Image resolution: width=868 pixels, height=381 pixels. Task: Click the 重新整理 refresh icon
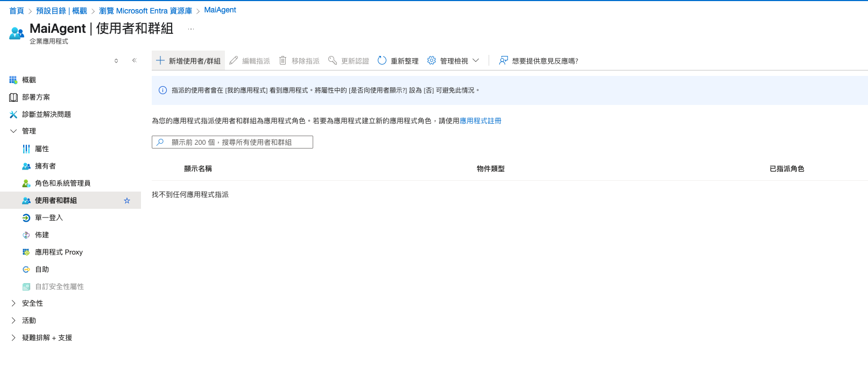pyautogui.click(x=382, y=60)
